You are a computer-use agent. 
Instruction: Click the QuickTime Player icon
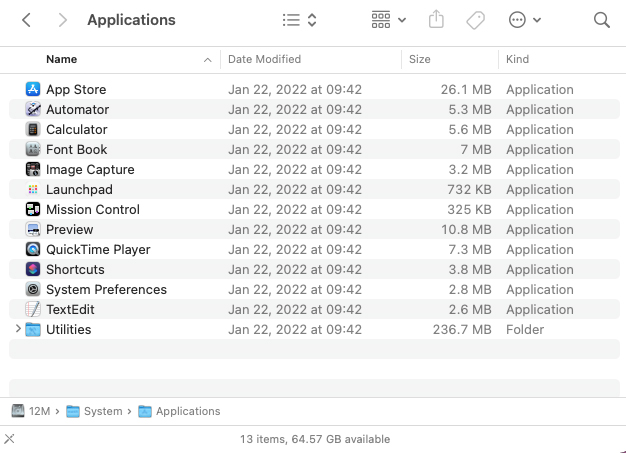(x=32, y=249)
